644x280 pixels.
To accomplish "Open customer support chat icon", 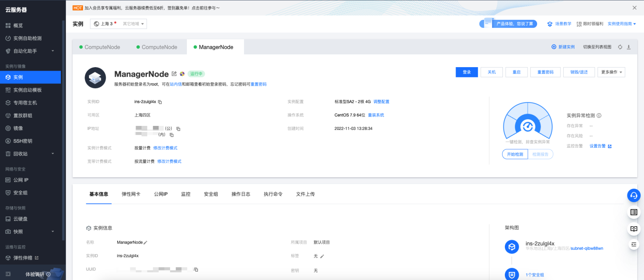I will point(634,195).
